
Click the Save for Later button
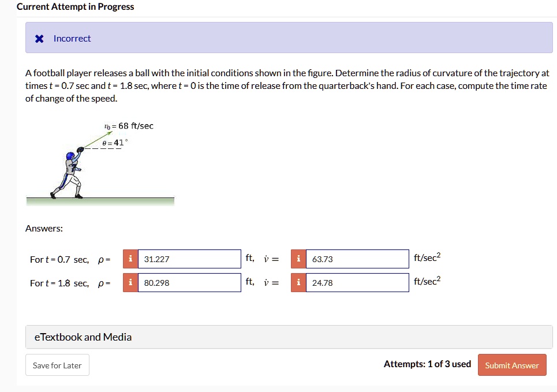coord(57,365)
